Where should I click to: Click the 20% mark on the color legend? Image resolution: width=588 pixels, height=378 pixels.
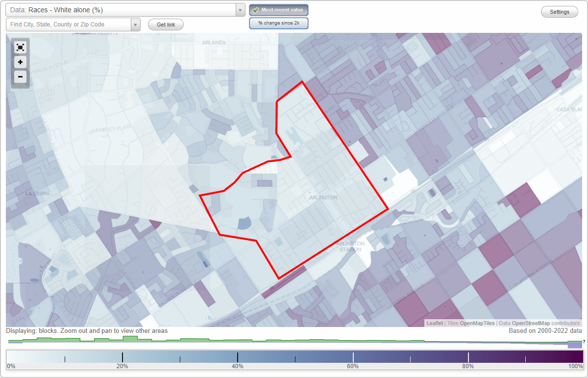[122, 366]
